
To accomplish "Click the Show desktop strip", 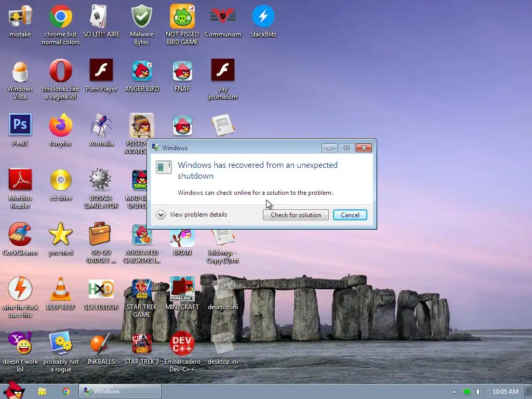I will 528,391.
